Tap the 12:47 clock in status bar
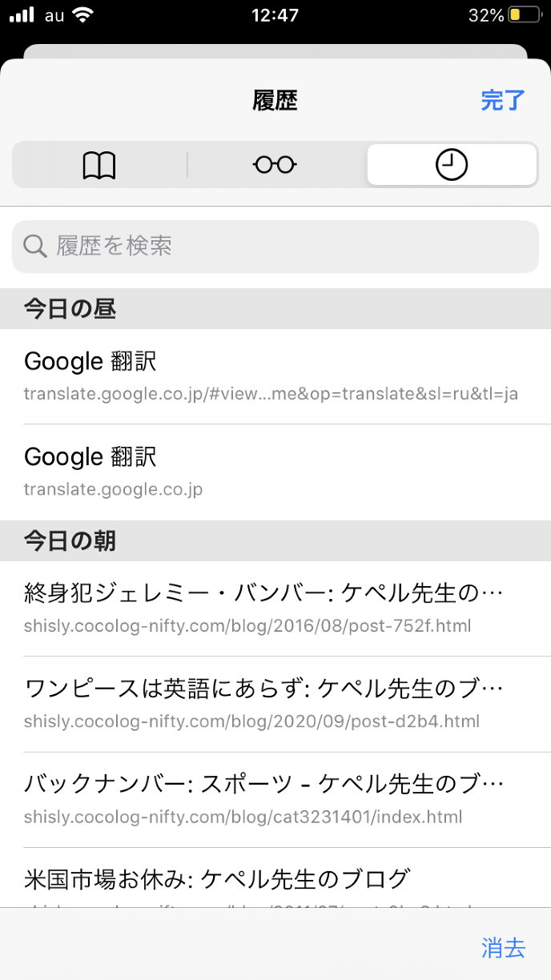 pyautogui.click(x=275, y=15)
